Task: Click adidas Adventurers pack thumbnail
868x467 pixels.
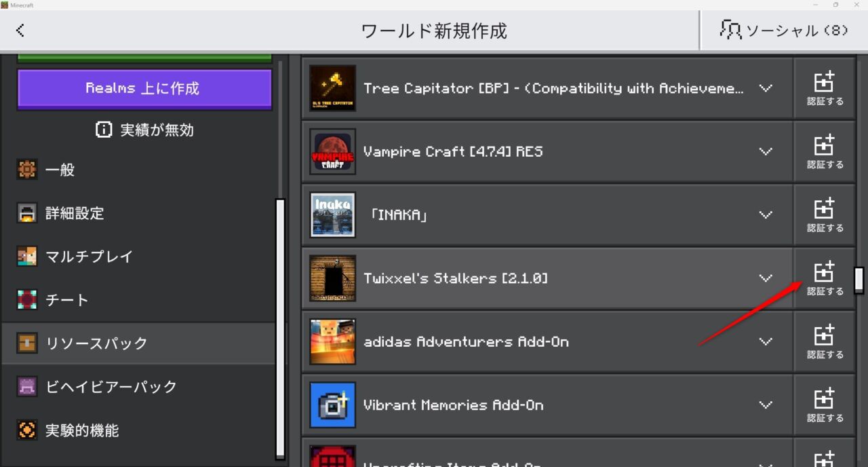Action: (x=332, y=341)
